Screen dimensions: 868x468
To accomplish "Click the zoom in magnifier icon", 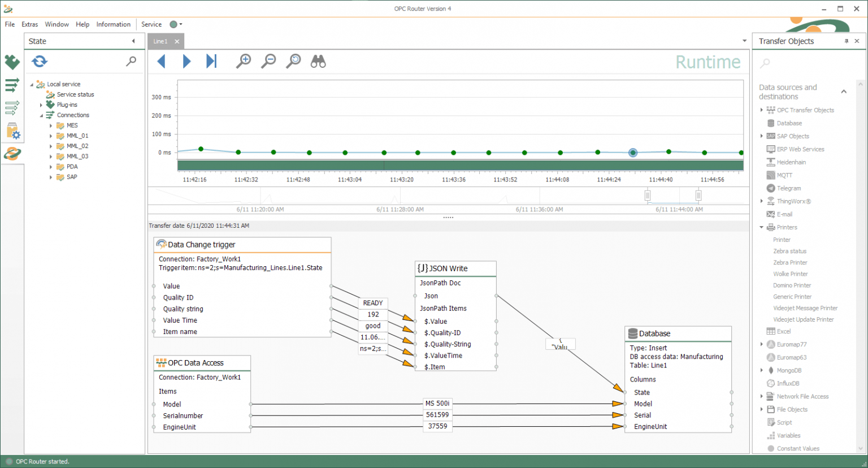I will [x=244, y=61].
